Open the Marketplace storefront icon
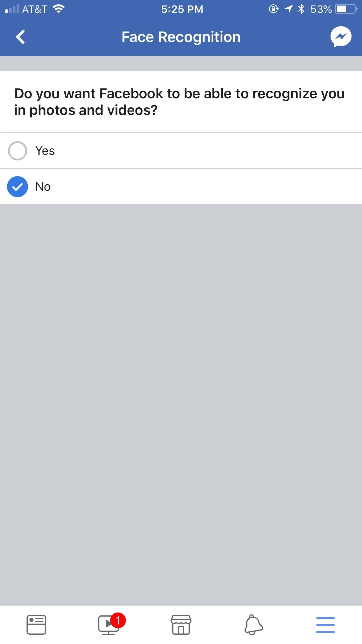This screenshot has width=362, height=644. click(x=181, y=625)
